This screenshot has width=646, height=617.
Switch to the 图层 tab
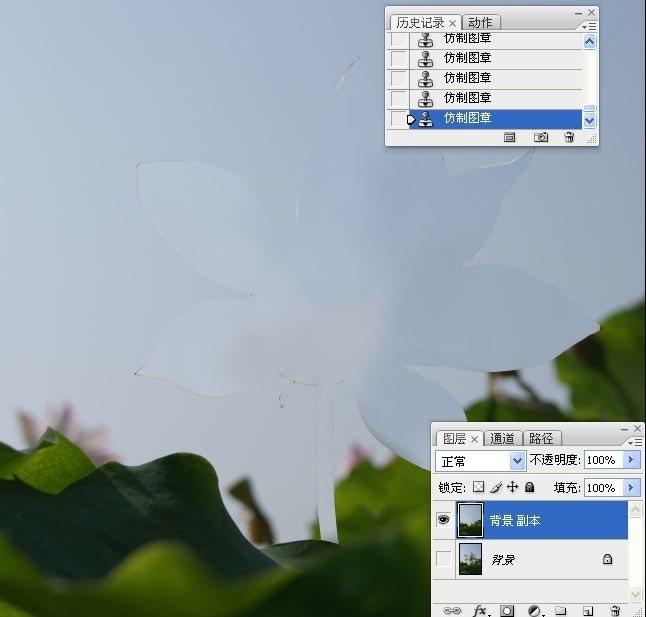click(x=454, y=439)
